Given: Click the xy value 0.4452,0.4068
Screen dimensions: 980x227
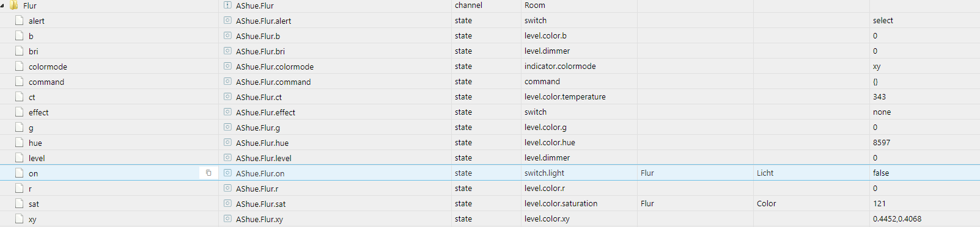Looking at the screenshot, I should pyautogui.click(x=897, y=219).
